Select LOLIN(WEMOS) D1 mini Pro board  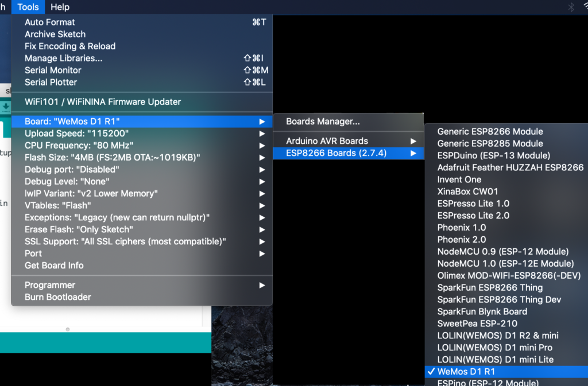click(x=506, y=347)
